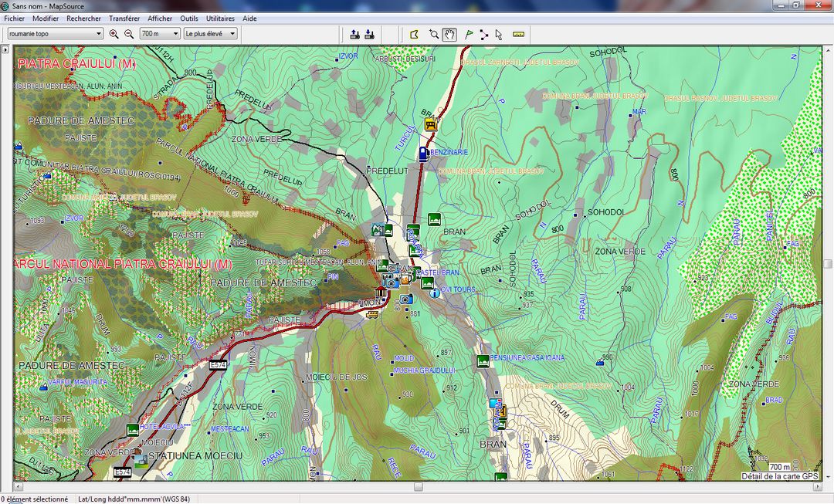Viewport: 834px width, 504px height.
Task: Click the Varful Magurita summit icon
Action: [x=43, y=387]
